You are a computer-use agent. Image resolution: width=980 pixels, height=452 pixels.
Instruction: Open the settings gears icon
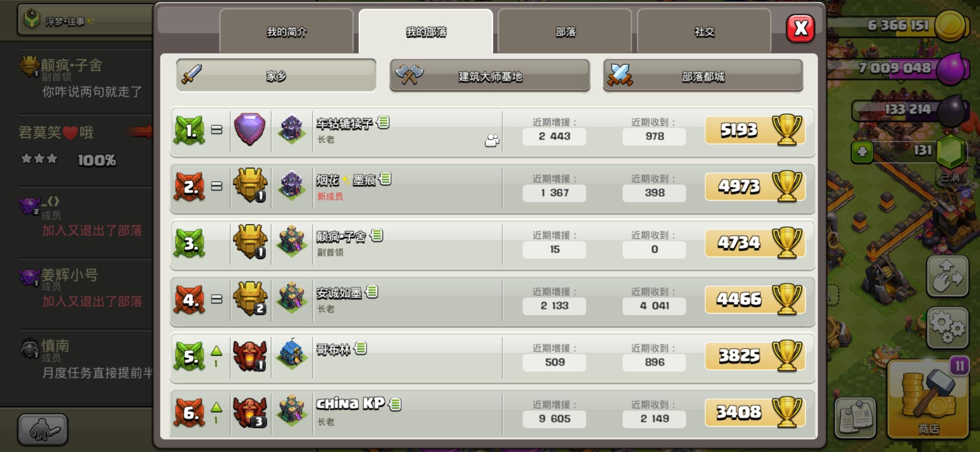coord(948,328)
